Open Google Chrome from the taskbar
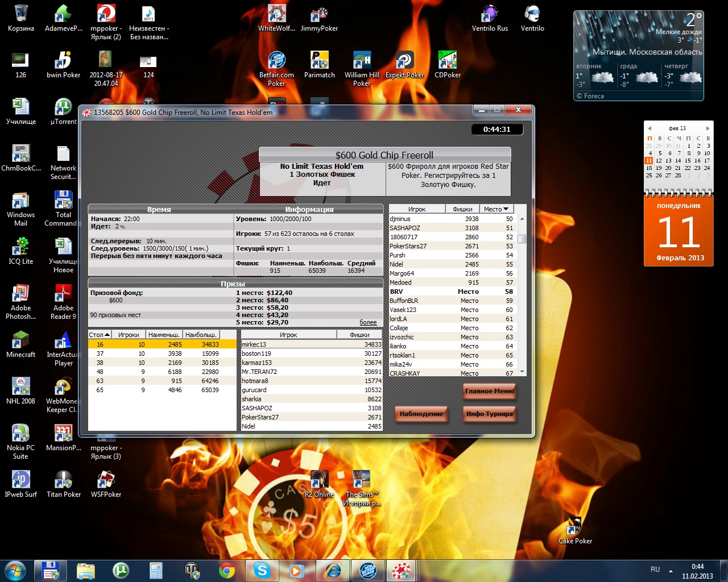 pyautogui.click(x=227, y=569)
